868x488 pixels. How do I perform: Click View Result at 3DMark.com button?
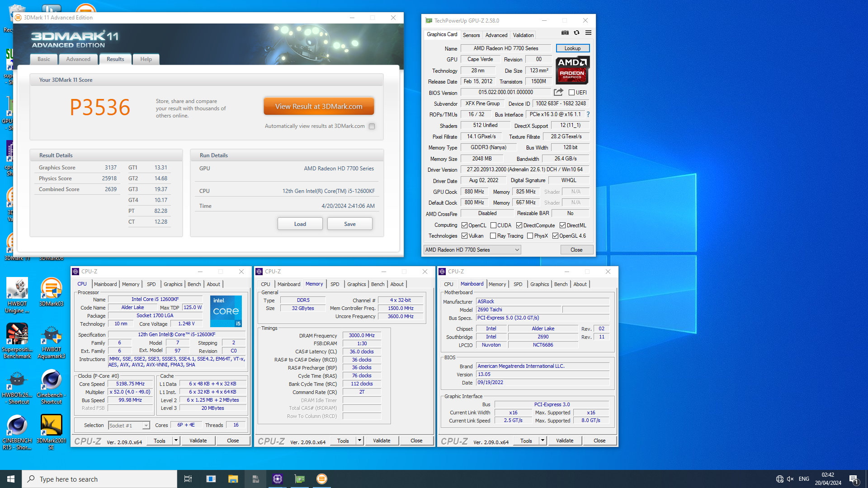(319, 107)
